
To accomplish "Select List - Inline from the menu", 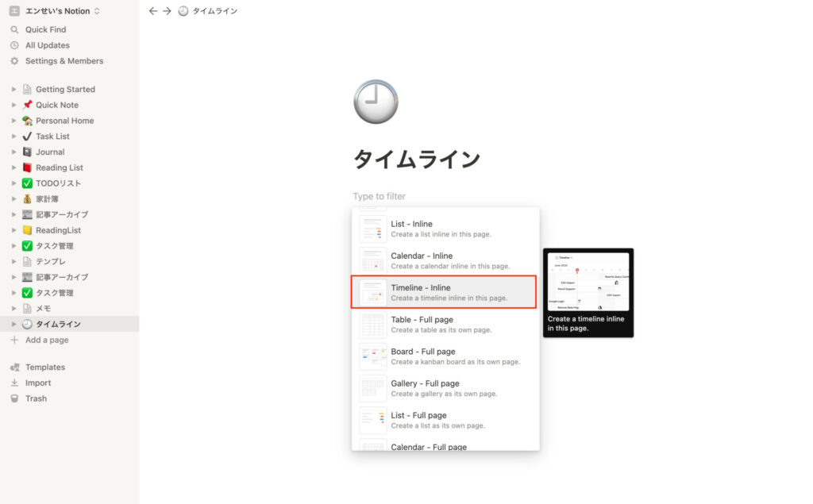I will (445, 229).
